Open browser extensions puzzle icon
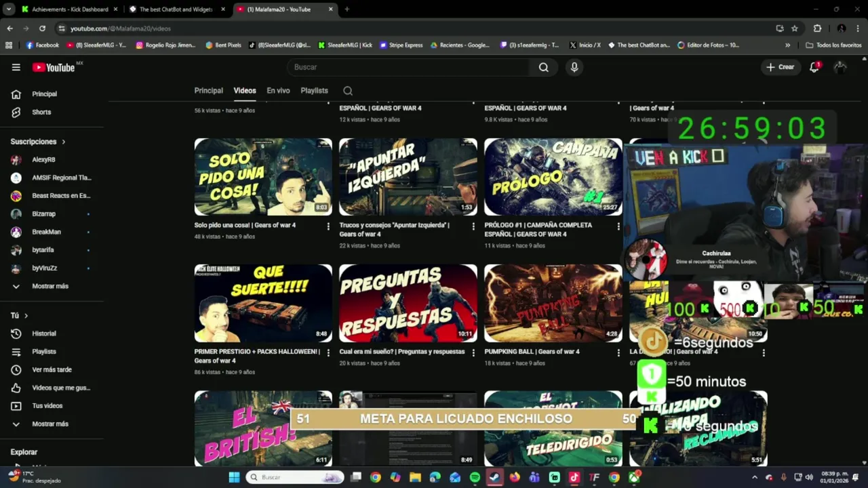This screenshot has height=488, width=868. point(817,28)
